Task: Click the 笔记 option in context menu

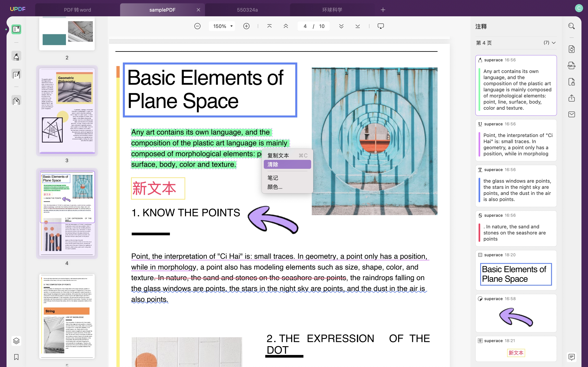Action: (x=273, y=177)
